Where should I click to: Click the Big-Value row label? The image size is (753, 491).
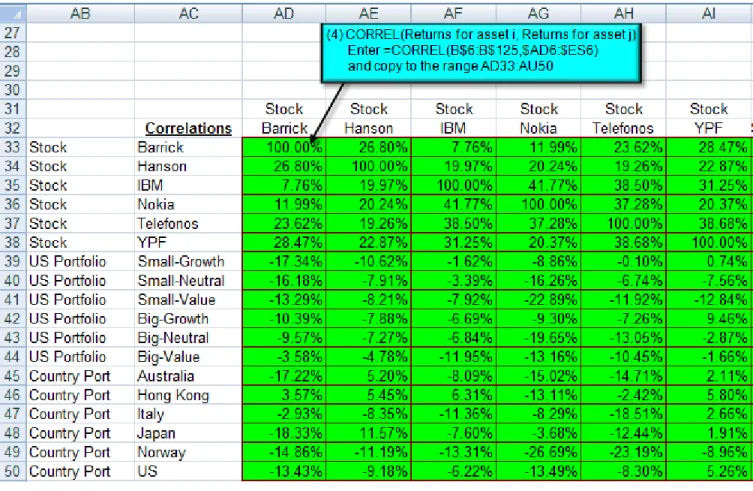pos(188,357)
